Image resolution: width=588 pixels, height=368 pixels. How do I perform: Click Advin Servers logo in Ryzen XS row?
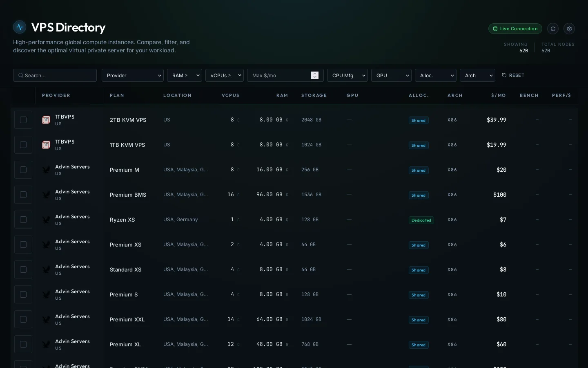pos(46,220)
